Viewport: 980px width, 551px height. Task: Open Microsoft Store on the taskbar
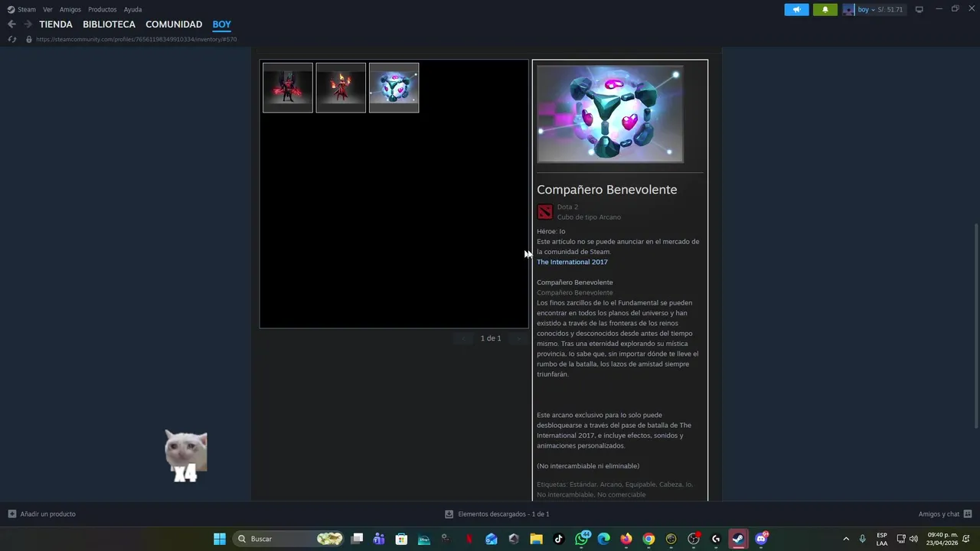tap(401, 539)
